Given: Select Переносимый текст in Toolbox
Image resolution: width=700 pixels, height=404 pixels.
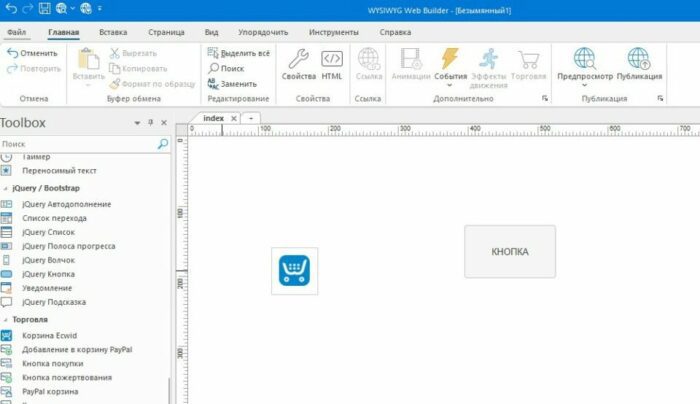Looking at the screenshot, I should click(x=59, y=171).
